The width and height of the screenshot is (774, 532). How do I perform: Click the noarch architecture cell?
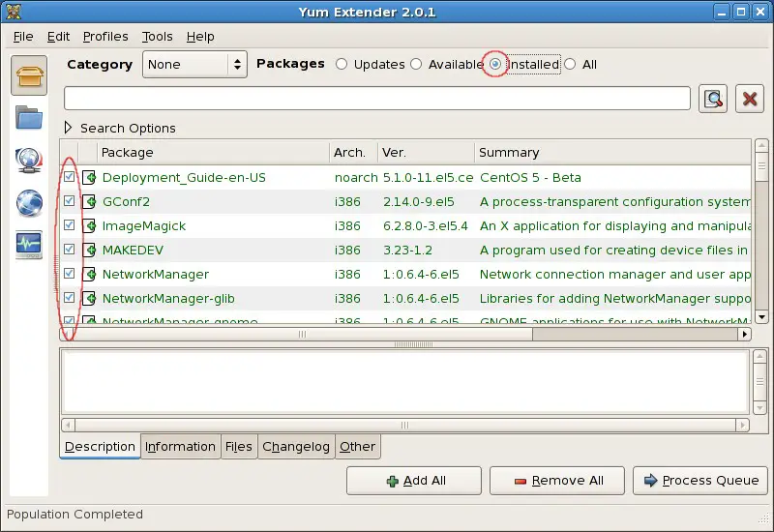(356, 178)
